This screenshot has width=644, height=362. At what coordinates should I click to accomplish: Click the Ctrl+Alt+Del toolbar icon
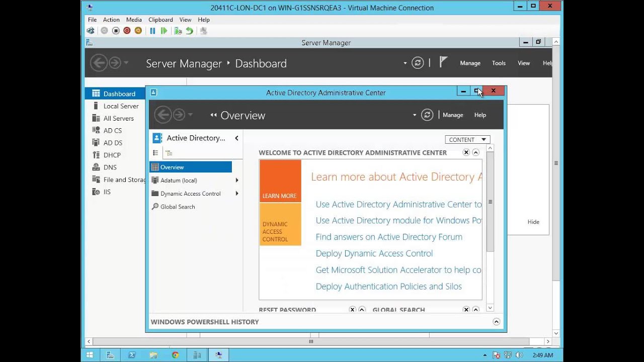pyautogui.click(x=91, y=31)
